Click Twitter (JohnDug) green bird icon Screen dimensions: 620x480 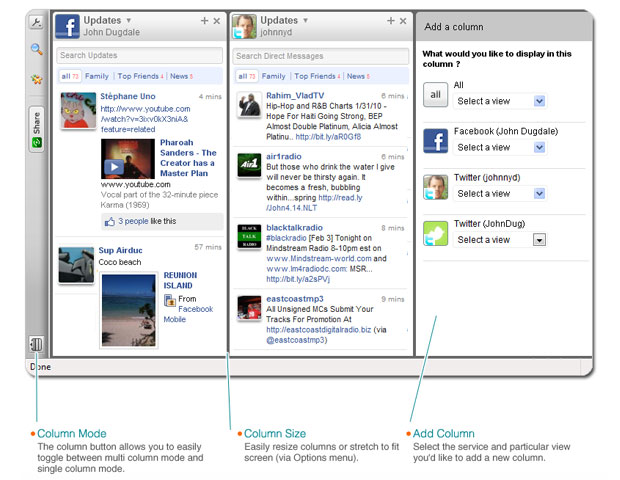pyautogui.click(x=435, y=233)
